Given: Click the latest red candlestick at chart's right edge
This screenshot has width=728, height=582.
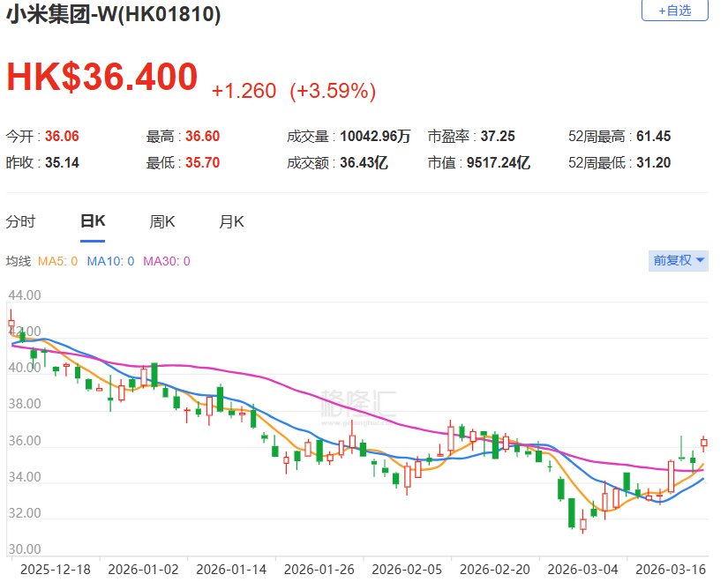Looking at the screenshot, I should pos(704,443).
